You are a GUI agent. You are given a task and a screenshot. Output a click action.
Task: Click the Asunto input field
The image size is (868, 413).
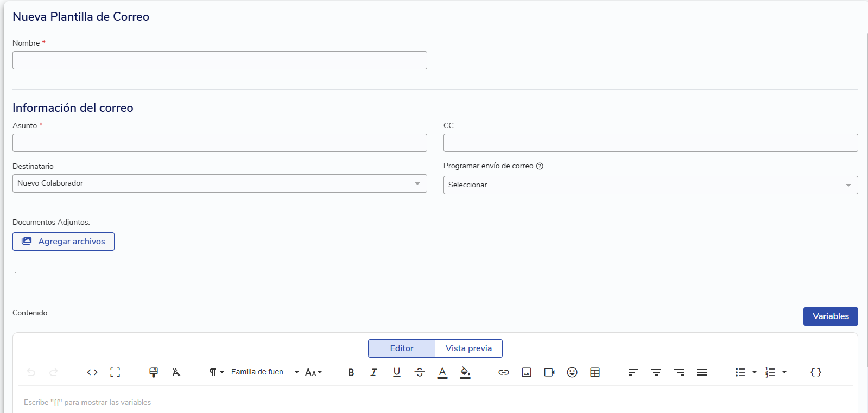coord(219,143)
